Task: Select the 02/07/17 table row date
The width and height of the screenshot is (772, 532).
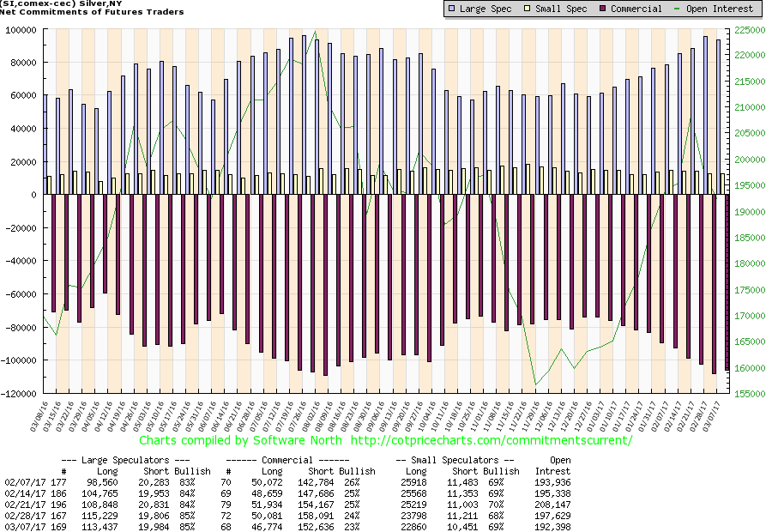Action: [x=23, y=483]
